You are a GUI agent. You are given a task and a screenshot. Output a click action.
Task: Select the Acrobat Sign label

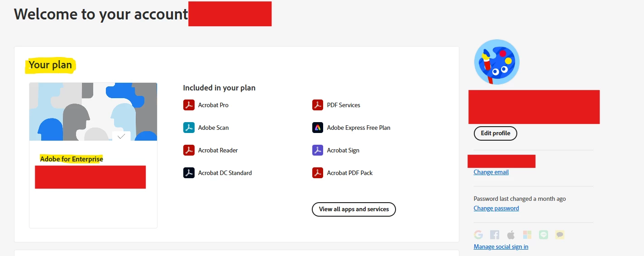coord(343,150)
